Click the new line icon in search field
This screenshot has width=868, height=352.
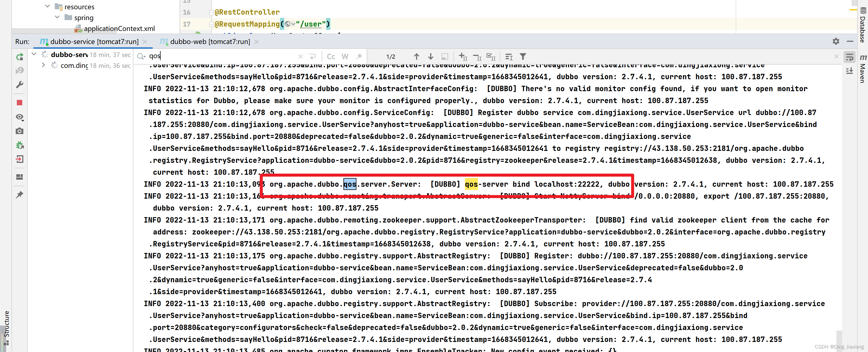(313, 57)
